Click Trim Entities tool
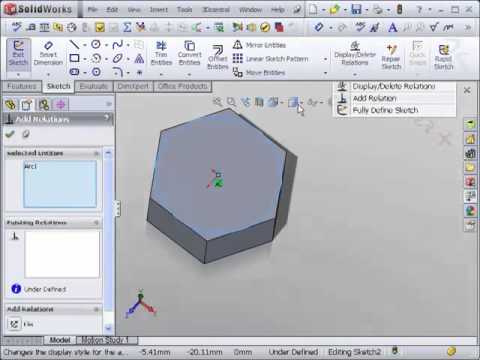This screenshot has width=480, height=360. [x=161, y=53]
